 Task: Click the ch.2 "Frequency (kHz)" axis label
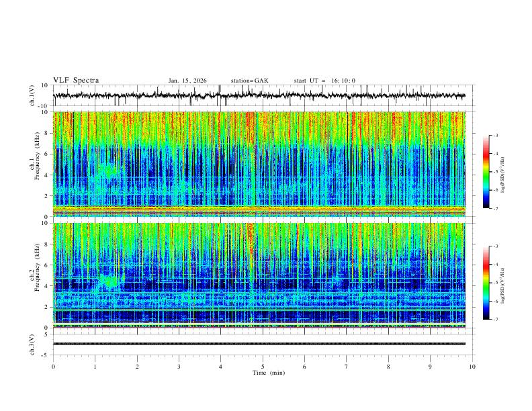[x=37, y=267]
